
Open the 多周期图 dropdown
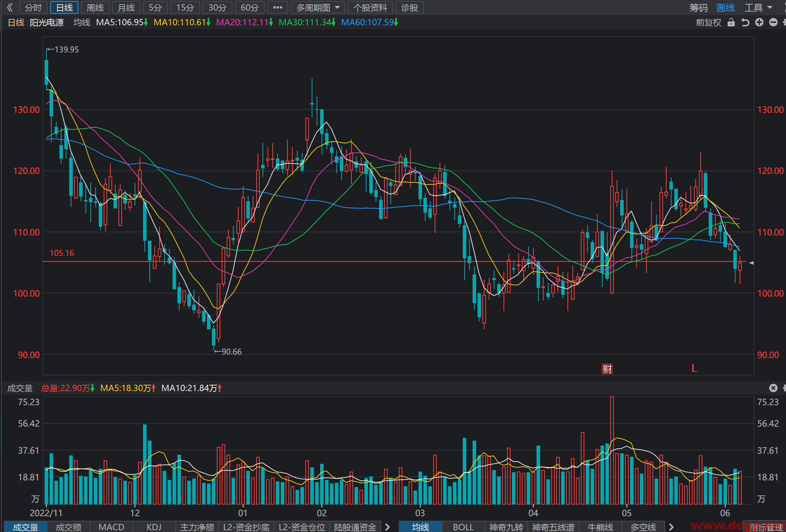point(318,7)
